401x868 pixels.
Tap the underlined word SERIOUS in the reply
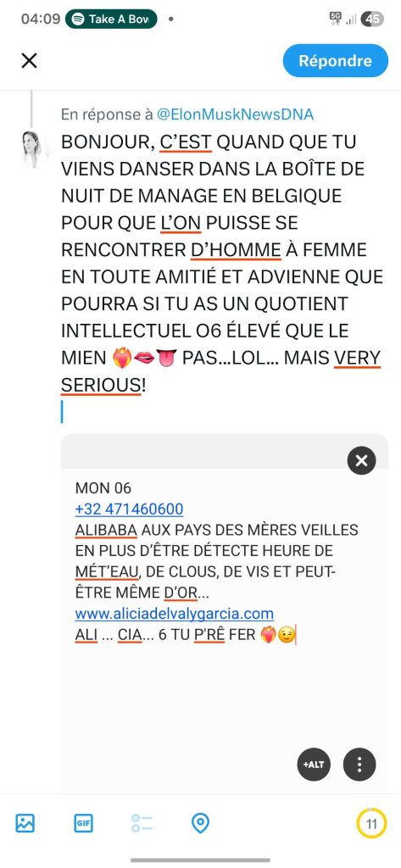click(x=101, y=386)
